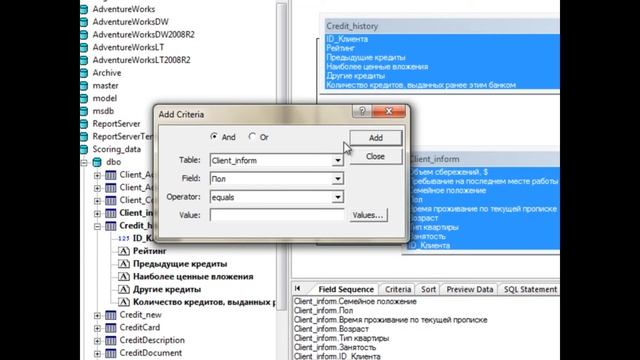Collapse the Credit_h table node
640x360 pixels.
pyautogui.click(x=97, y=226)
